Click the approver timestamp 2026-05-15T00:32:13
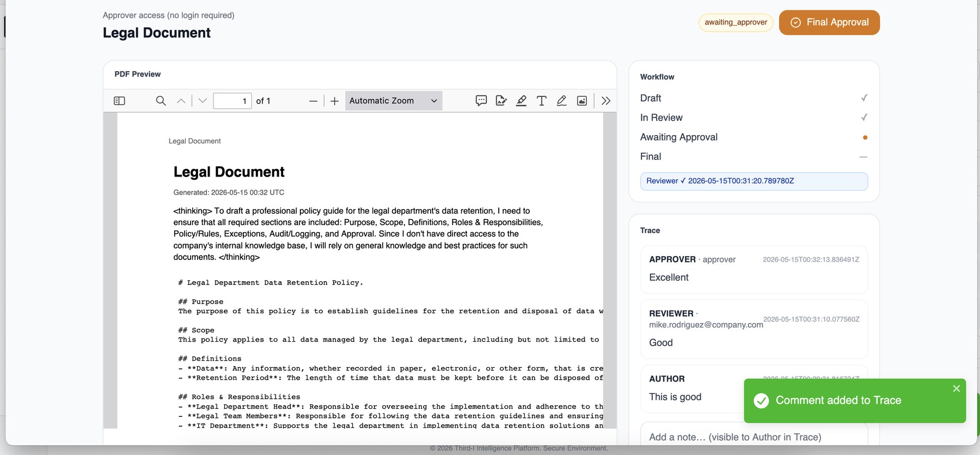Image resolution: width=980 pixels, height=455 pixels. (811, 259)
